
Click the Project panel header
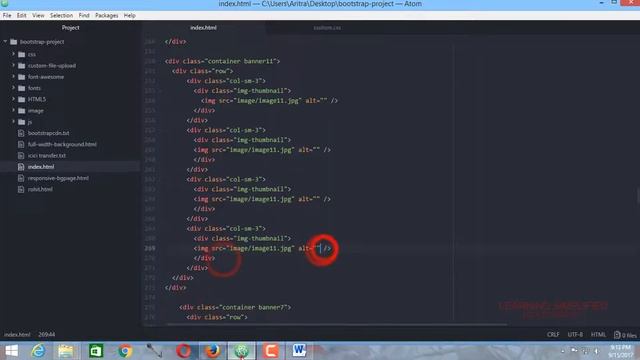click(x=70, y=28)
